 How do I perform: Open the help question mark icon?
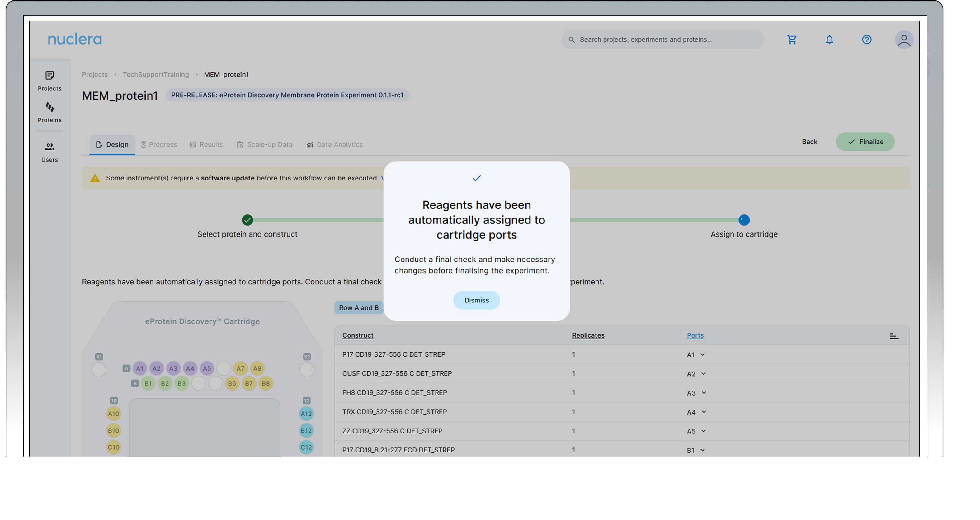pos(867,40)
